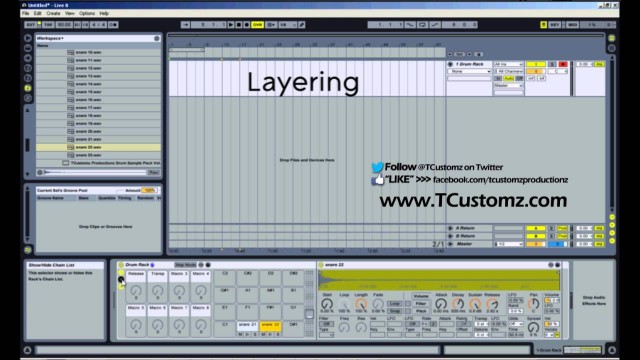Screen dimensions: 640x360
Task: Click the Release macro knob in Drum Rack
Action: coord(136,291)
